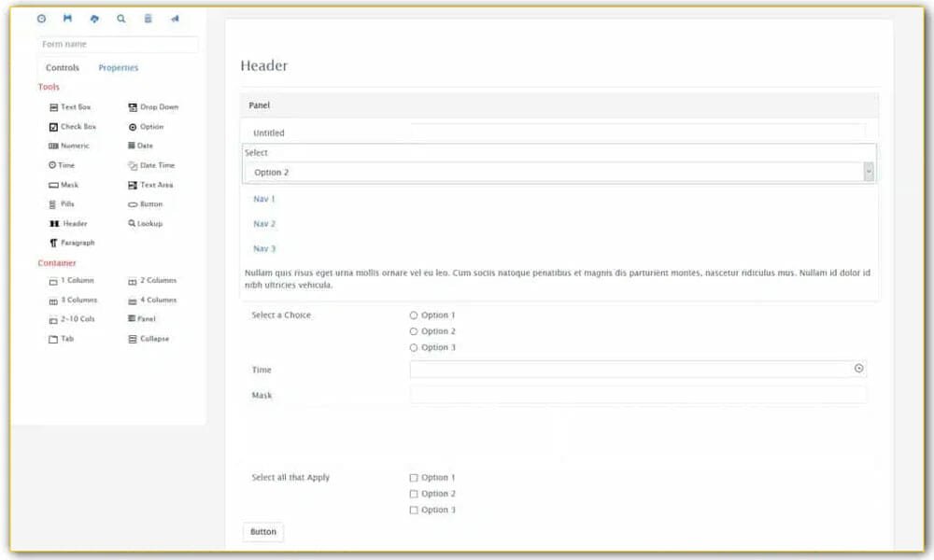Check Option 2 under Select all that Apply
Screen dimensions: 934x560
pos(414,494)
